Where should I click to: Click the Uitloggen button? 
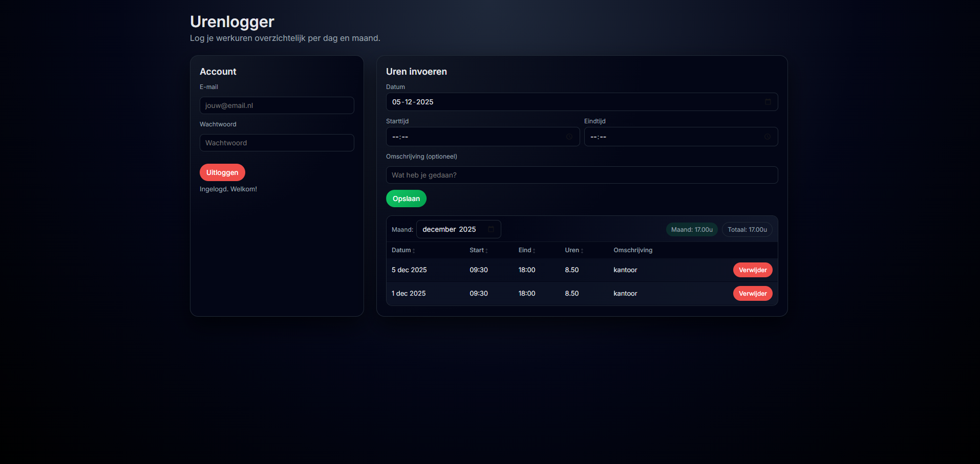coord(222,172)
